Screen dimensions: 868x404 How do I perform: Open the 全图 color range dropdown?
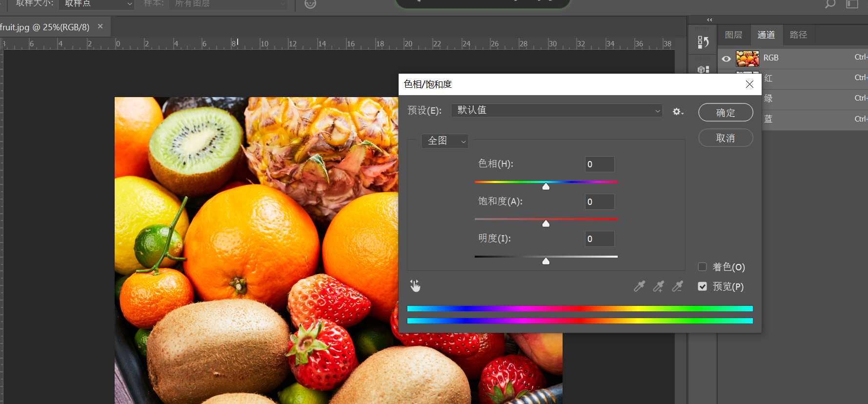coord(444,141)
